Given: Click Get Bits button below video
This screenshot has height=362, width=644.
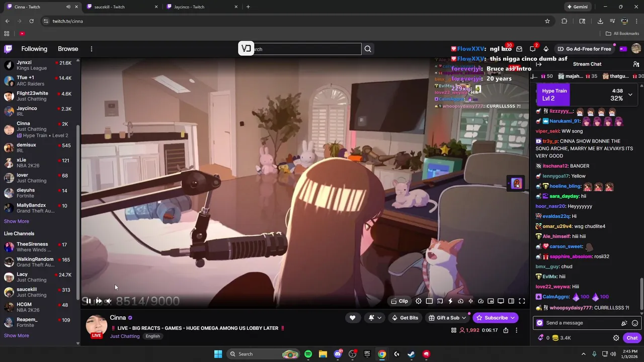Looking at the screenshot, I should click(x=405, y=318).
